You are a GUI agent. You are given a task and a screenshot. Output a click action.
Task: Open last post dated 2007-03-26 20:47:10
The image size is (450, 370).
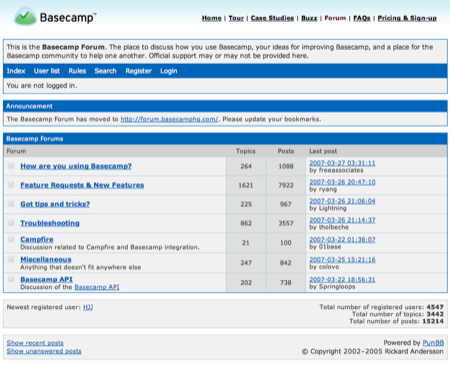click(342, 182)
